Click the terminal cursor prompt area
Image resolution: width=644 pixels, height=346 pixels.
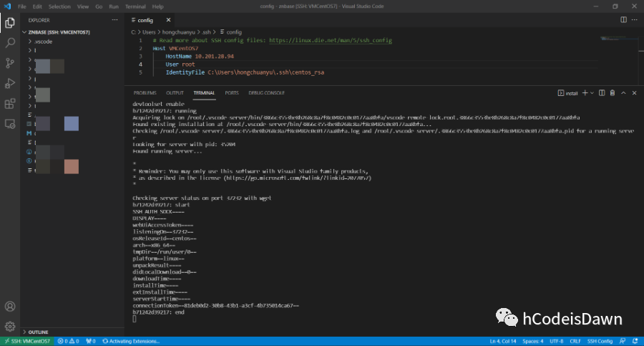[x=135, y=319]
